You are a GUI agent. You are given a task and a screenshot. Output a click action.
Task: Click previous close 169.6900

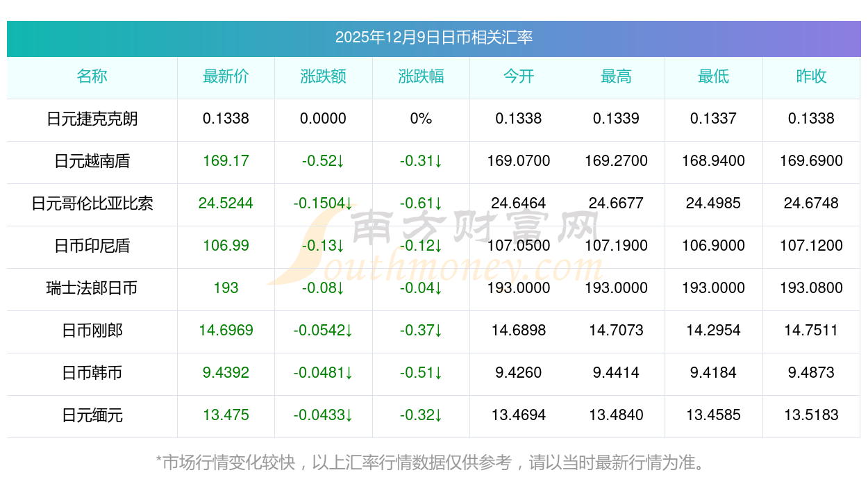811,161
